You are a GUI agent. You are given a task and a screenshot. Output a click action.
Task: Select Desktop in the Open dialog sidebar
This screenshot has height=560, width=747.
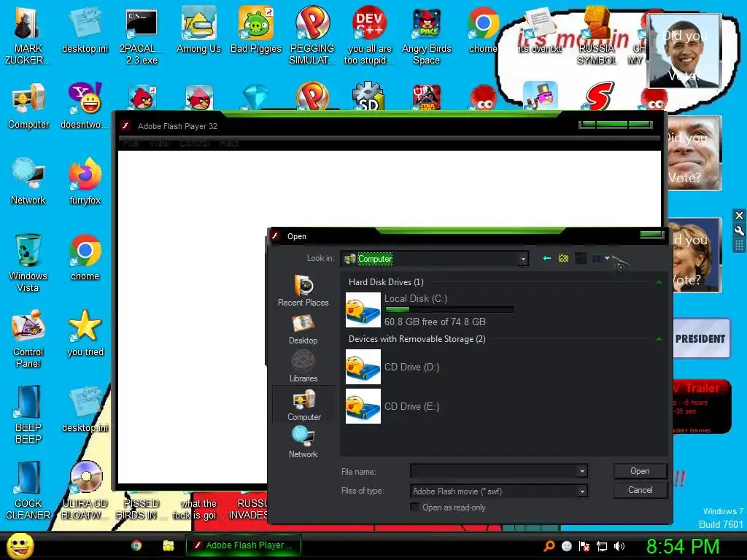(x=303, y=330)
